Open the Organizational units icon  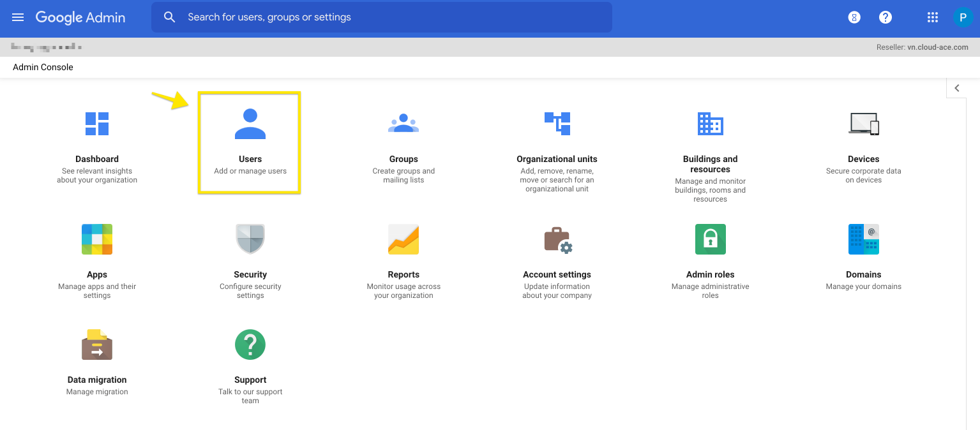[557, 123]
